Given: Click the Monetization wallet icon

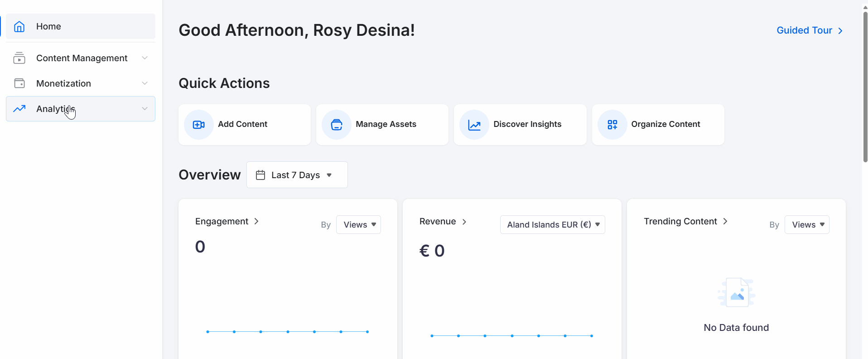Looking at the screenshot, I should [x=19, y=83].
